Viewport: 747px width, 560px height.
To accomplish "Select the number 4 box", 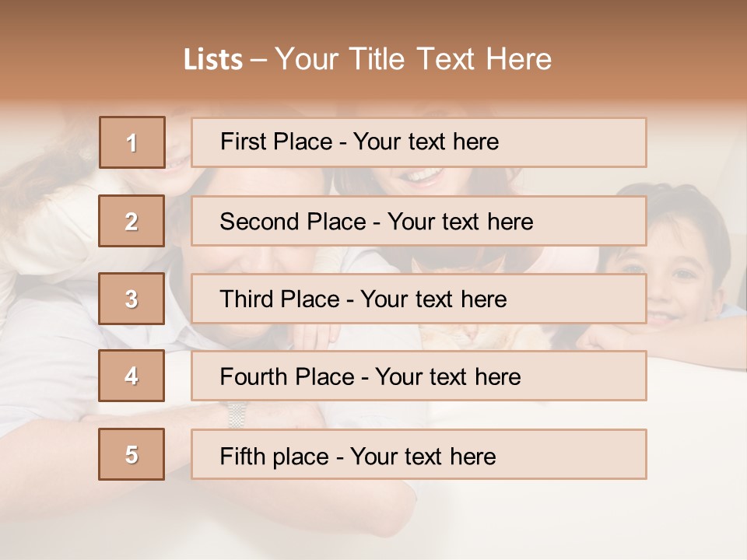I will (x=132, y=376).
